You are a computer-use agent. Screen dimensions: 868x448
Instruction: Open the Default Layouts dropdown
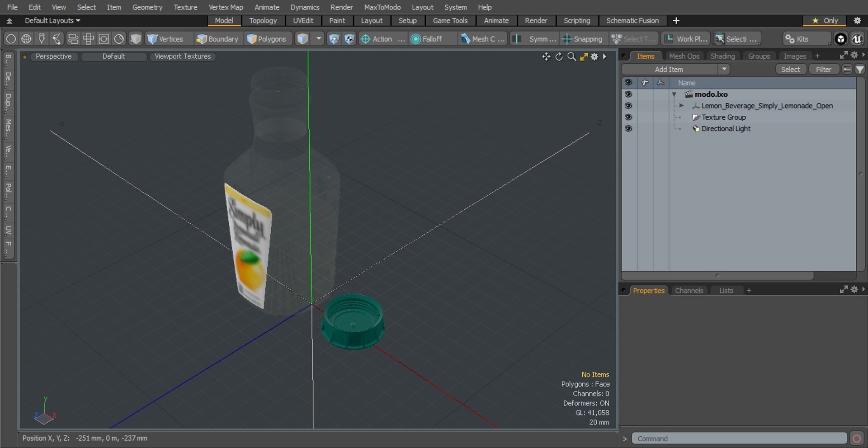point(52,21)
